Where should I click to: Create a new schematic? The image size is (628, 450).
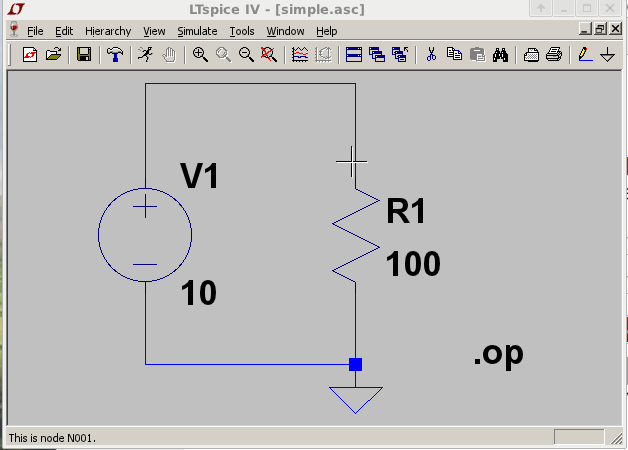click(30, 54)
